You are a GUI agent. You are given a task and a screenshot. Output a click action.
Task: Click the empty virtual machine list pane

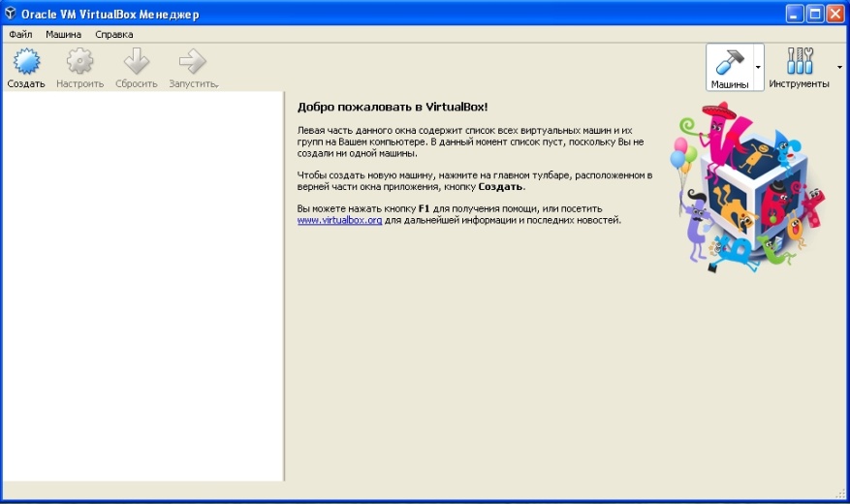pos(143,286)
